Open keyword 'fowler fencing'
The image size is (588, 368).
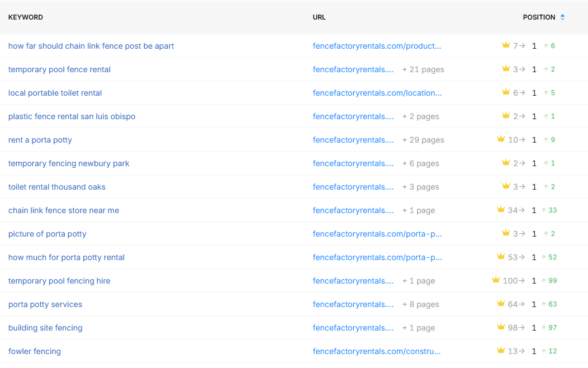pos(35,351)
